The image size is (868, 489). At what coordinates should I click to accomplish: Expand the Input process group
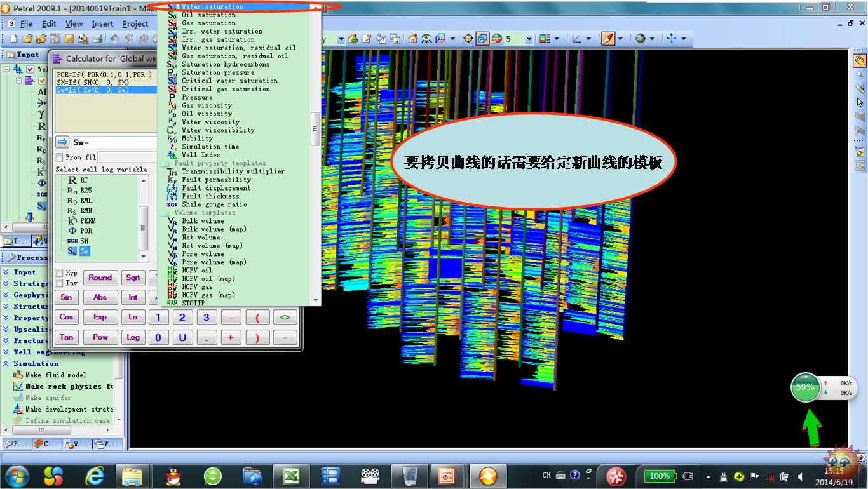(6, 272)
